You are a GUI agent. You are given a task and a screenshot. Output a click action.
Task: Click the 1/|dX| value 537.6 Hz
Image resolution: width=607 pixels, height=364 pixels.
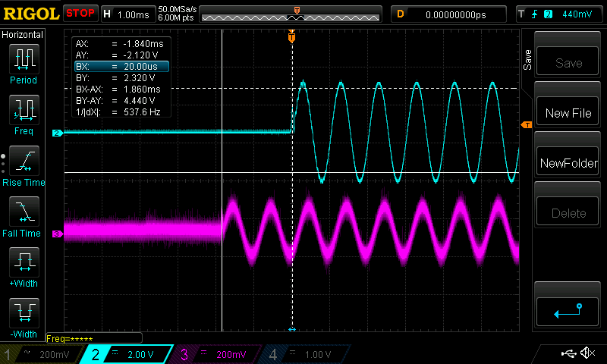click(142, 111)
